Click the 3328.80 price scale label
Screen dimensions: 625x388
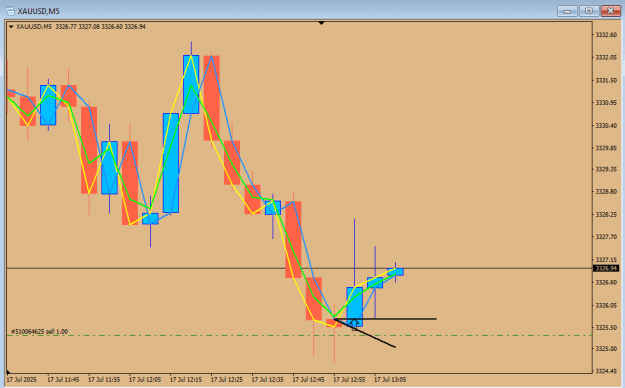click(606, 192)
